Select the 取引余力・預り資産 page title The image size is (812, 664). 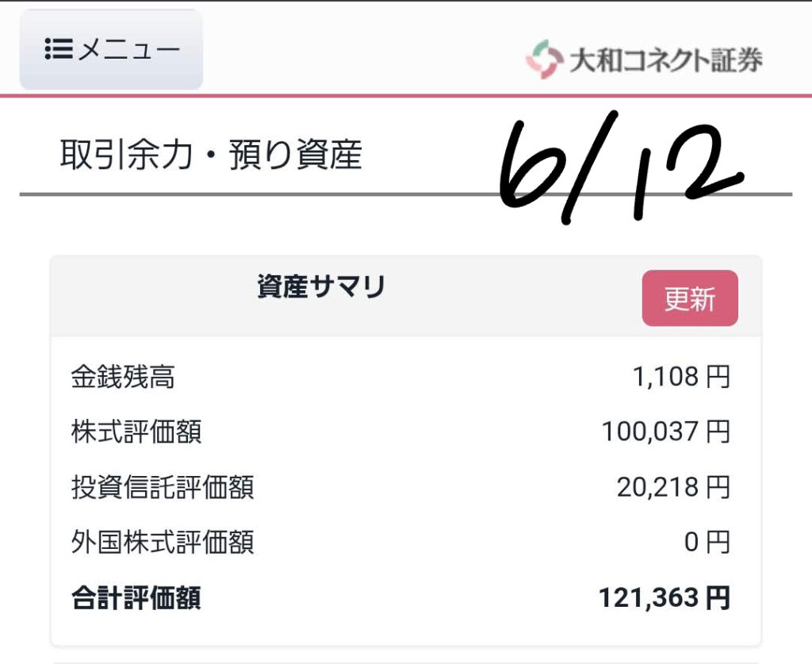click(x=211, y=155)
